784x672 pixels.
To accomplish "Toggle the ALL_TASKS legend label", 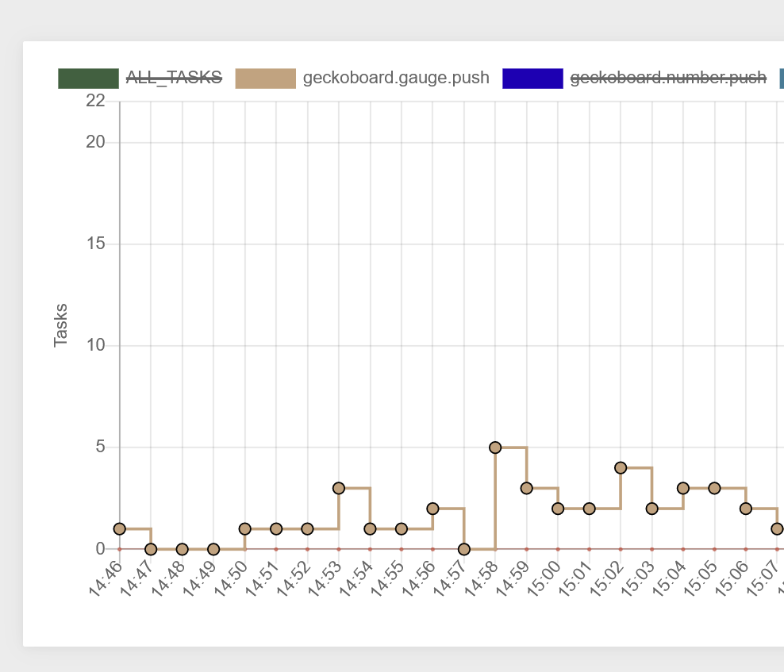I will (x=174, y=78).
